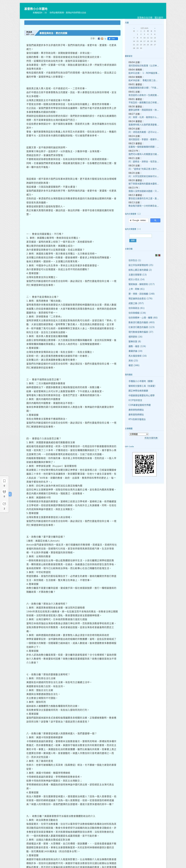Open the 所有文章列表 link
The image size is (186, 868).
click(151, 438)
